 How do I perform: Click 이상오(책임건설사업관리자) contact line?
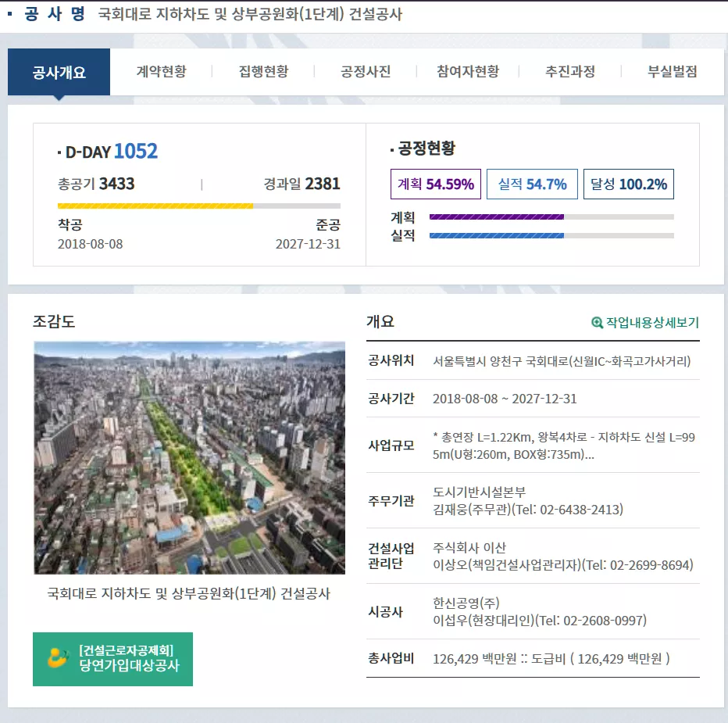tap(563, 565)
